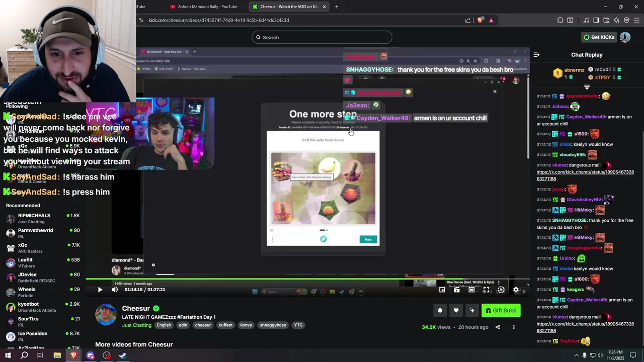Open browser extensions puzzle icon
The width and height of the screenshot is (644, 362).
point(560,20)
